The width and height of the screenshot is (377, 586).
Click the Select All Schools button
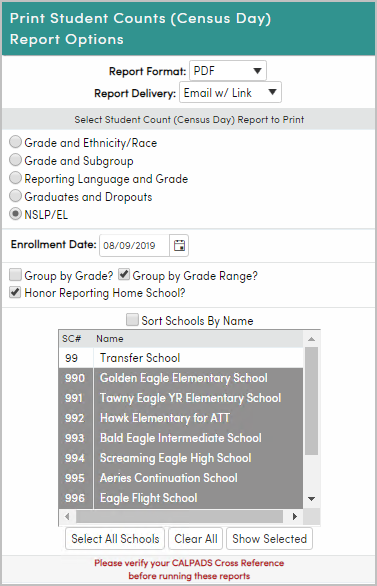(115, 539)
